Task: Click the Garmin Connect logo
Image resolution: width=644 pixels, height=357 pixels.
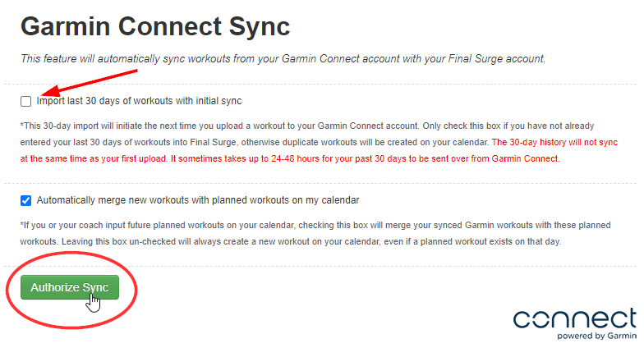Action: tap(574, 318)
